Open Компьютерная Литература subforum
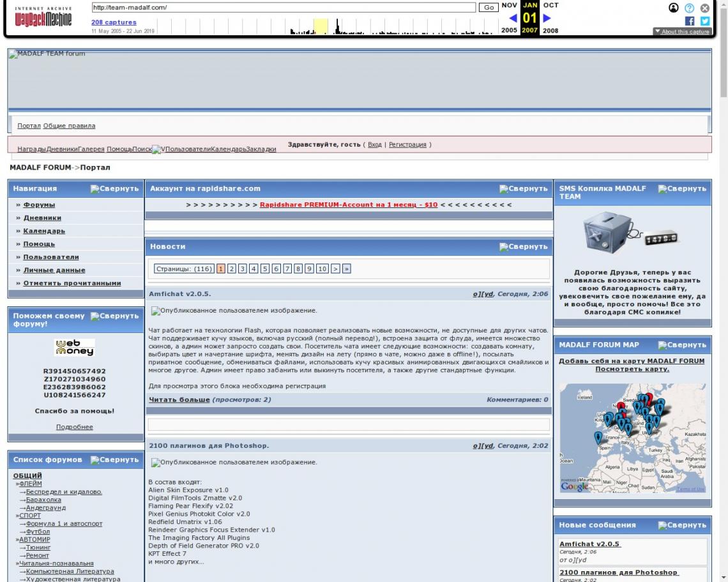 click(70, 571)
